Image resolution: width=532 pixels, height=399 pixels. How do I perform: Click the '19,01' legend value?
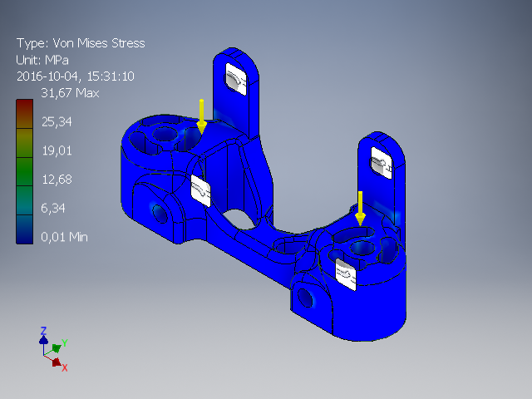[x=57, y=150]
